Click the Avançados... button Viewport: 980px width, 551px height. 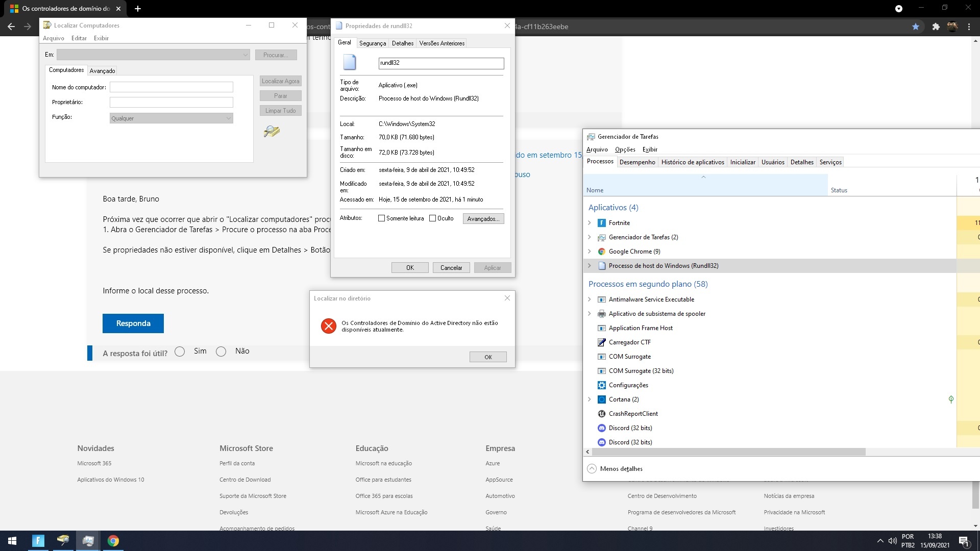(483, 219)
